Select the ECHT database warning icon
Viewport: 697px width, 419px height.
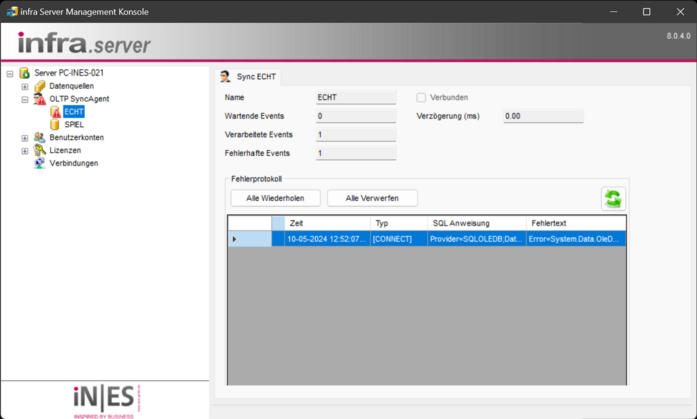click(55, 112)
